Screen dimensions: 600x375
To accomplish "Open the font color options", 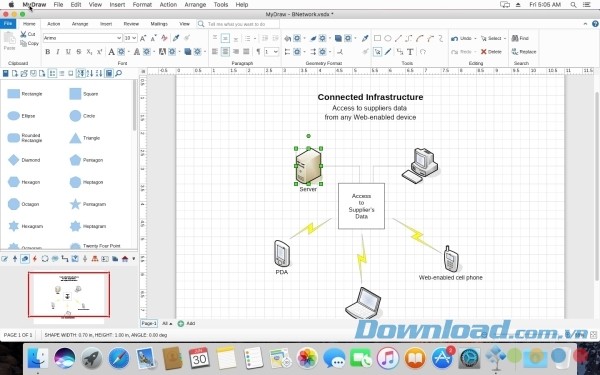I will pos(121,51).
